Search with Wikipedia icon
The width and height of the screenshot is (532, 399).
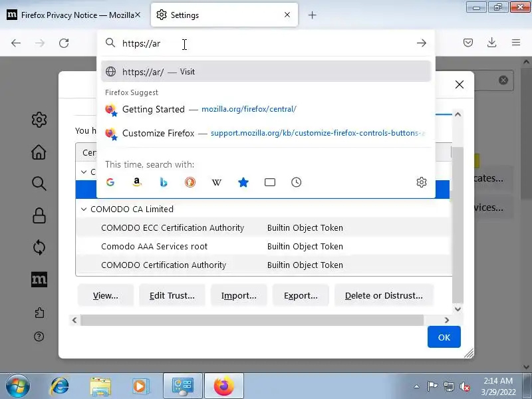click(217, 182)
